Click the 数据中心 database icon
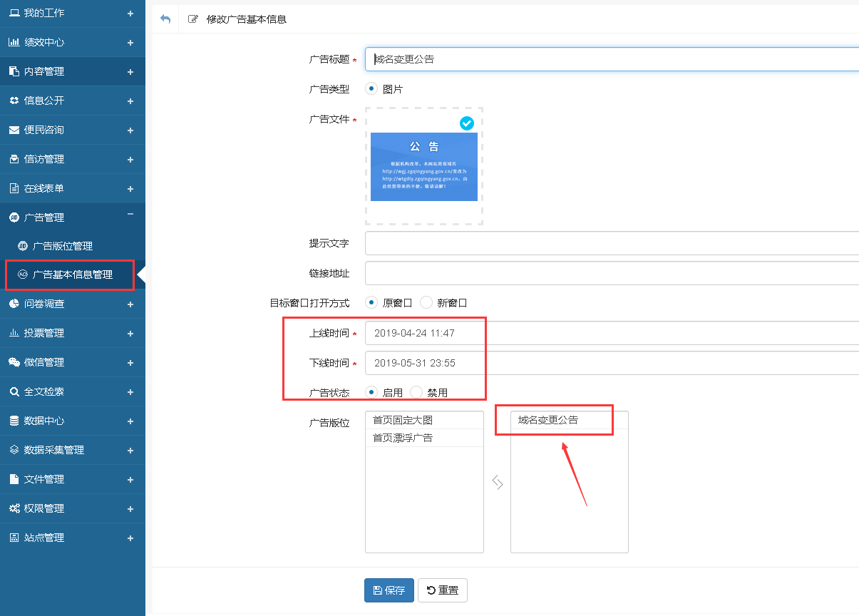 14,421
